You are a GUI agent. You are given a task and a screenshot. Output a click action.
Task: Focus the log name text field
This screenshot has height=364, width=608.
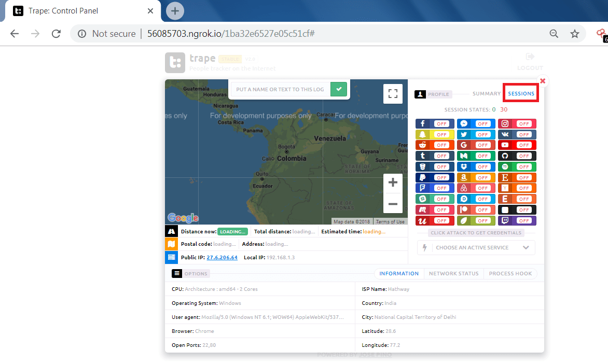click(280, 89)
